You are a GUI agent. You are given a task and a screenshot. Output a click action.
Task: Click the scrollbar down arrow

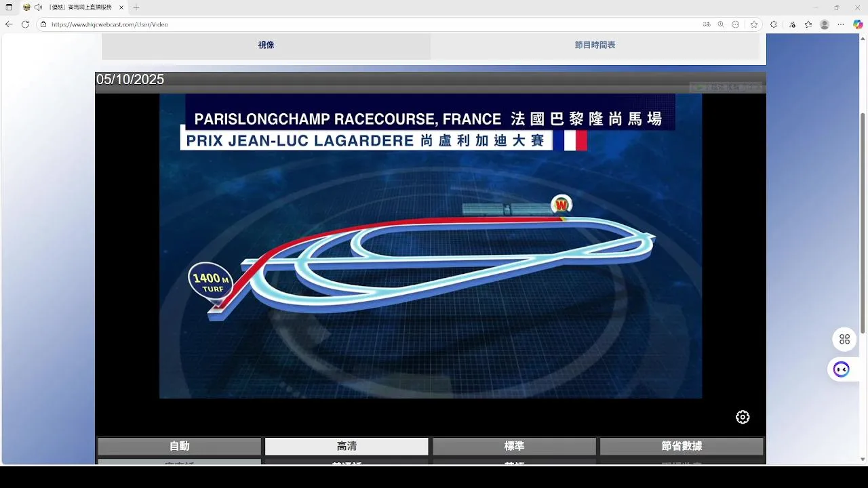863,459
